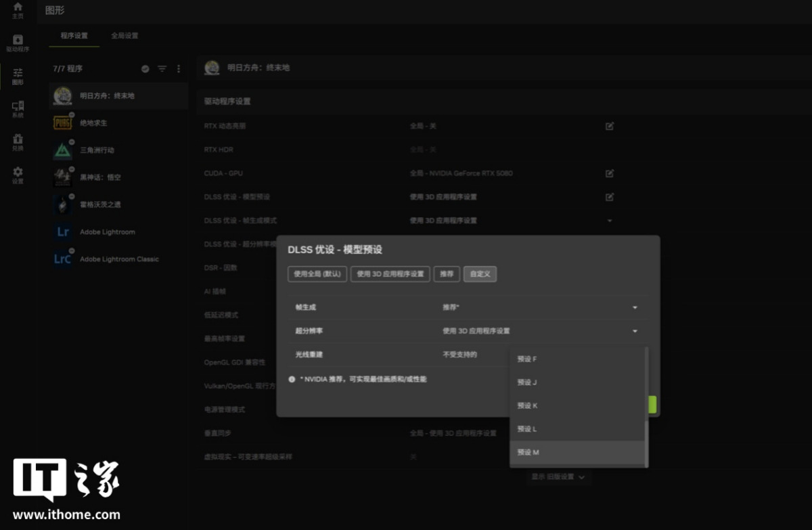This screenshot has height=530, width=812.
Task: Click edit icon for RTX 动态亮丽 row
Action: tap(610, 126)
